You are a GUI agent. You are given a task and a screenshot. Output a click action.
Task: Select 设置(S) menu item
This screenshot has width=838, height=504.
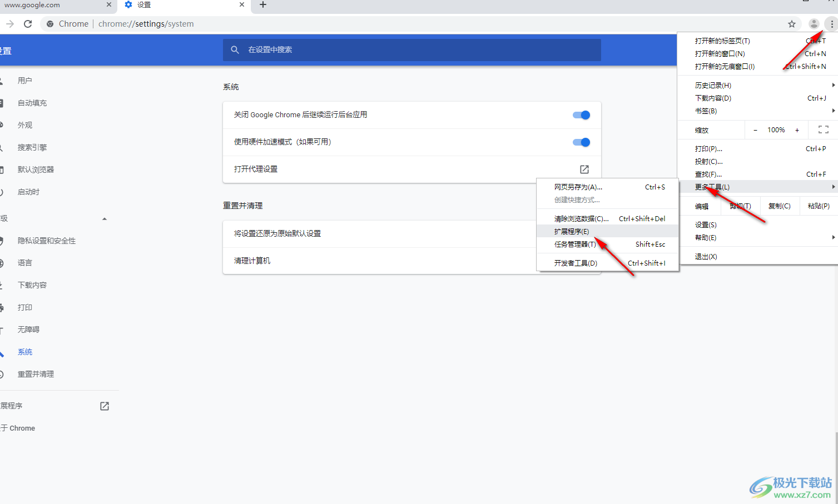click(x=757, y=224)
